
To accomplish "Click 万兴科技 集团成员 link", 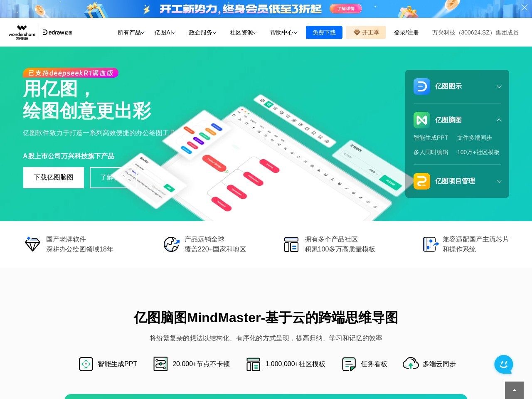I will (x=475, y=32).
